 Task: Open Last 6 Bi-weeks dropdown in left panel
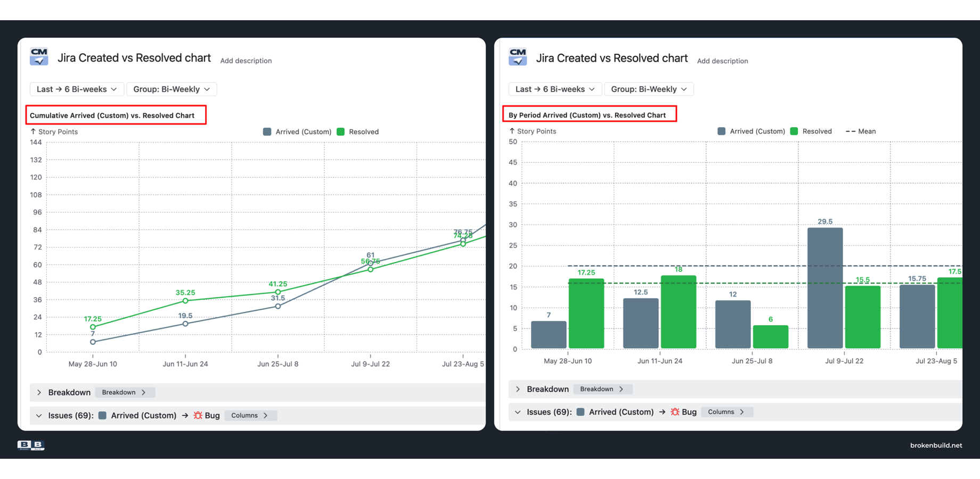click(x=77, y=89)
